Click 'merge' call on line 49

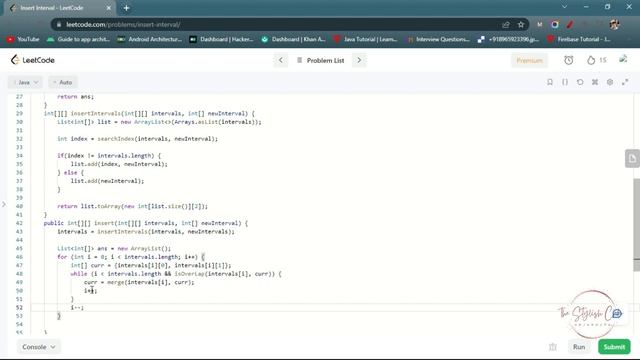coord(116,282)
